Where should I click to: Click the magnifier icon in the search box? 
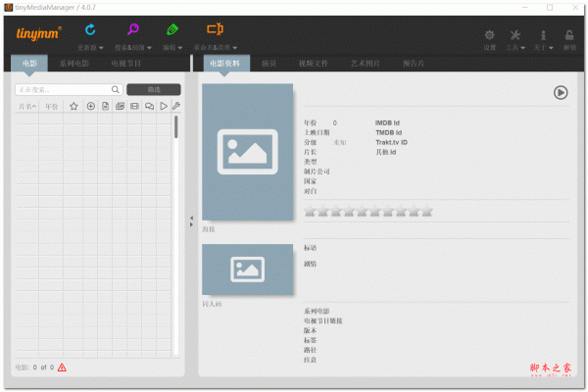(x=115, y=89)
